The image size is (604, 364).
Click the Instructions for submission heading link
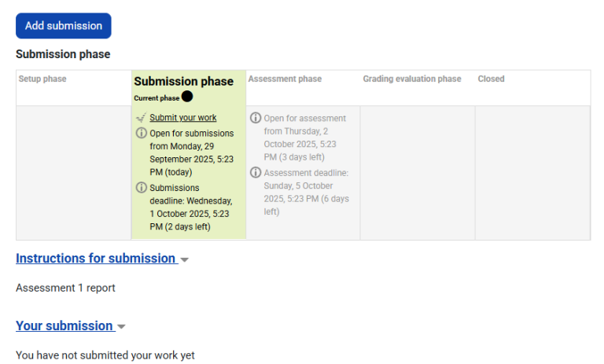pos(95,259)
